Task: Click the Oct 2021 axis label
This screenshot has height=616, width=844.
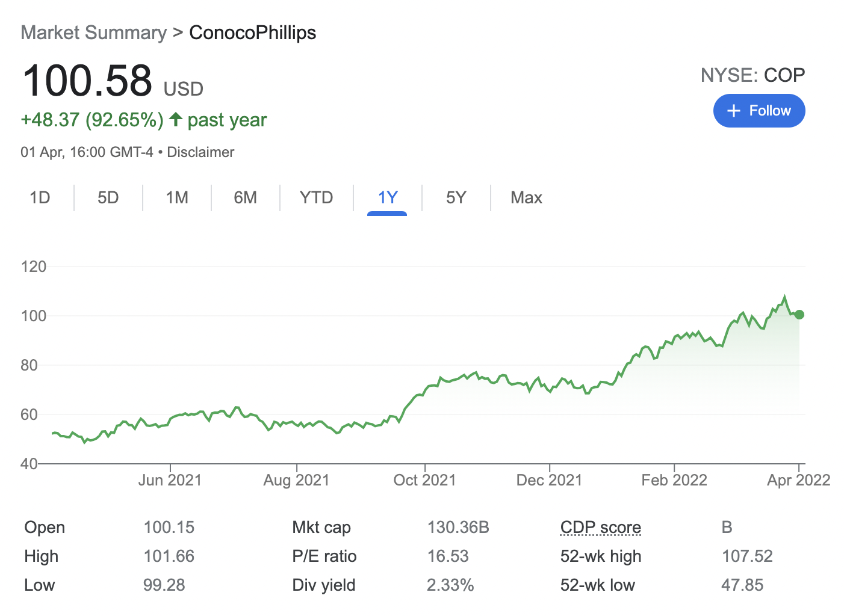Action: pos(424,480)
